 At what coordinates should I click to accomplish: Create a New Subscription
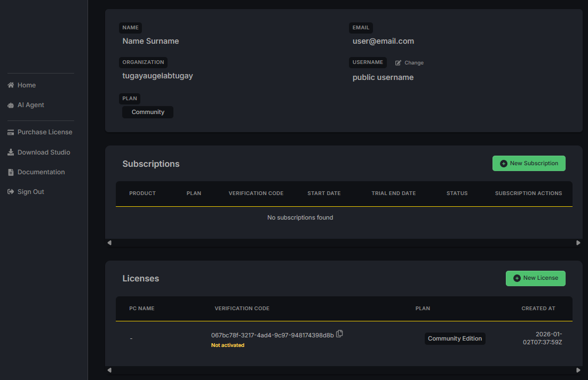click(528, 164)
